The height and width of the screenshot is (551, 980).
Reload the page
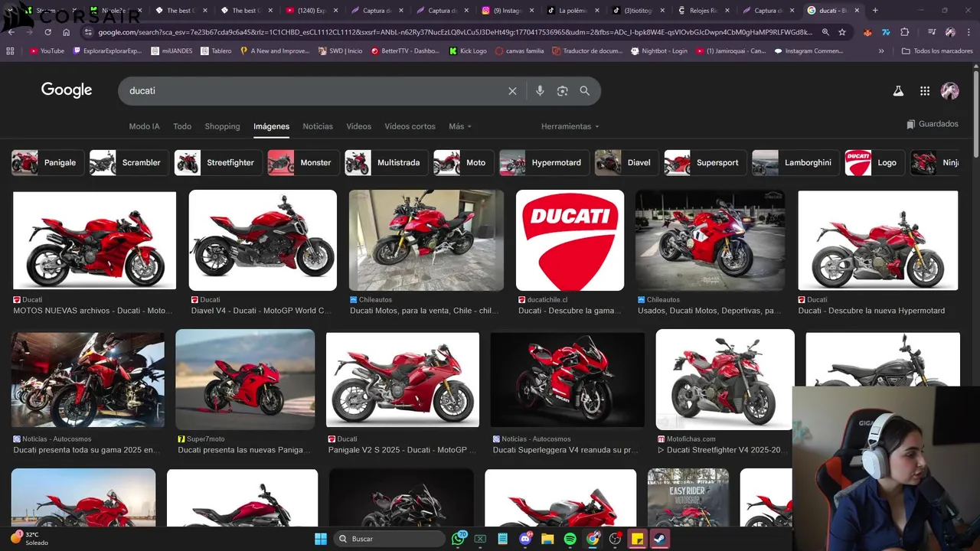48,32
